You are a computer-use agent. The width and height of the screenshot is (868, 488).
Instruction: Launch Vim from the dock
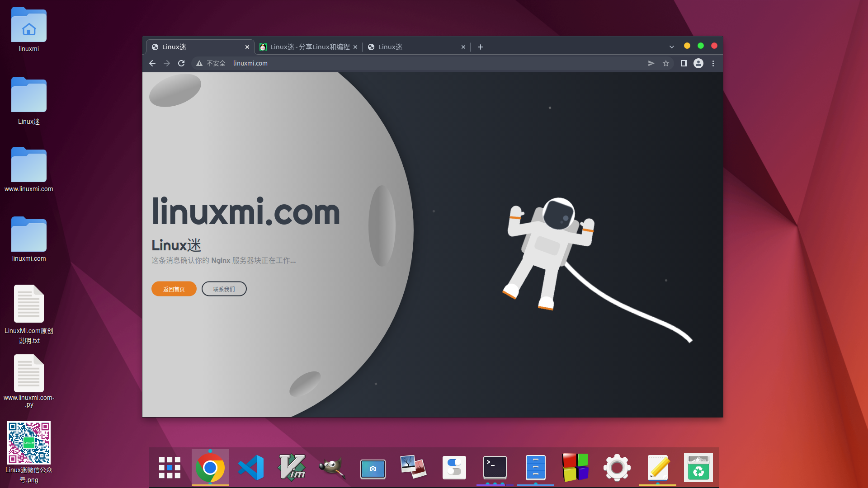point(292,468)
